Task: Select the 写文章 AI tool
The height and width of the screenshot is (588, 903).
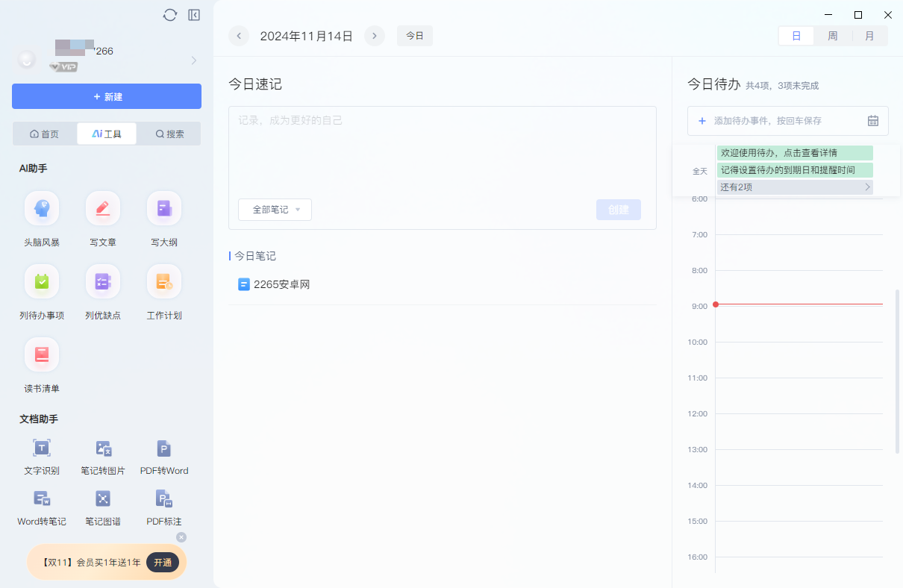Action: pos(102,218)
